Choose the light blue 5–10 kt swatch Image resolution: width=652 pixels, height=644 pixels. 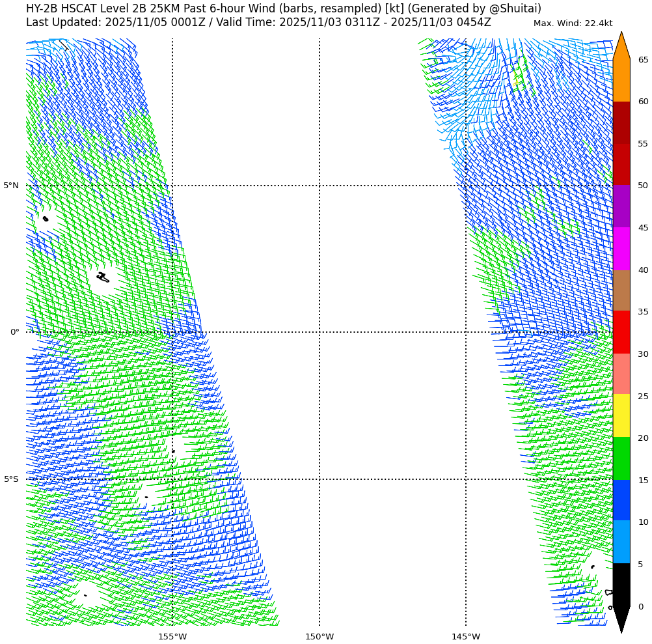[x=621, y=541]
